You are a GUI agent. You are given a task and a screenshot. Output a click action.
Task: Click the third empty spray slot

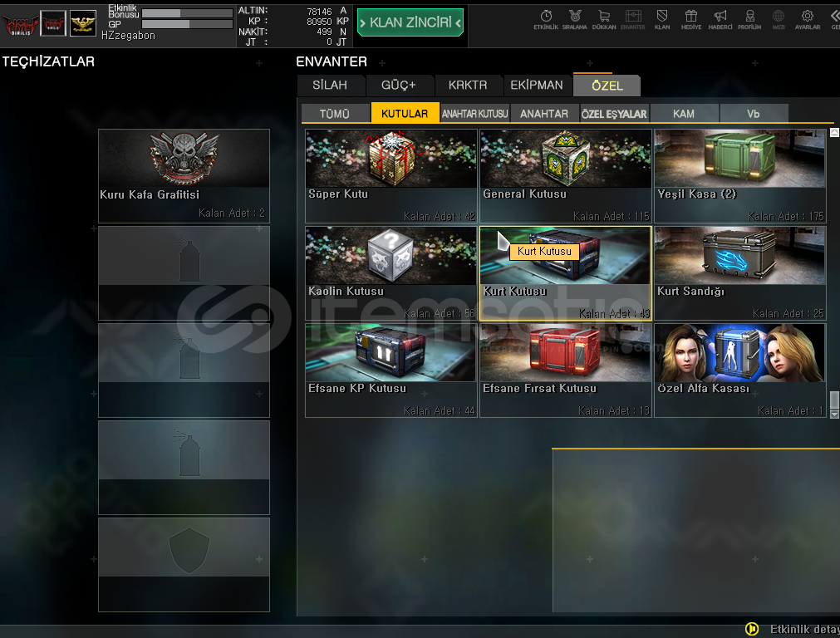coord(184,468)
